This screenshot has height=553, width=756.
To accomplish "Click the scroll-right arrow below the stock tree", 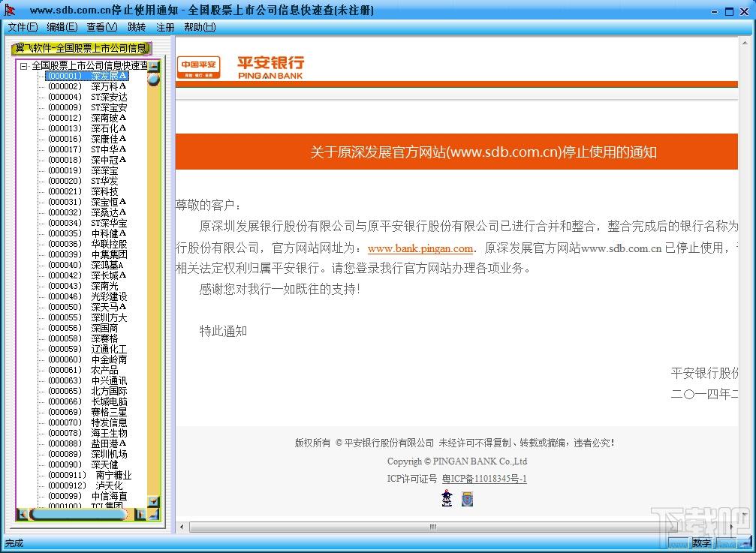I will [140, 515].
